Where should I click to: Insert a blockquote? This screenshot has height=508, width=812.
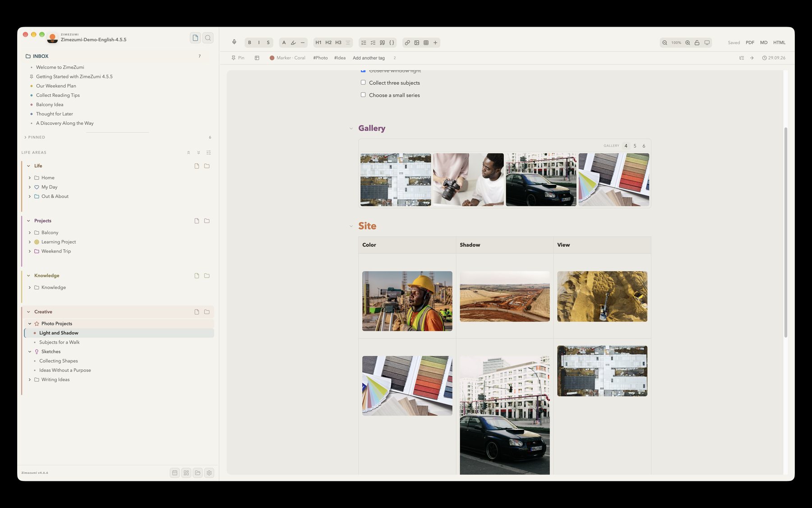382,42
